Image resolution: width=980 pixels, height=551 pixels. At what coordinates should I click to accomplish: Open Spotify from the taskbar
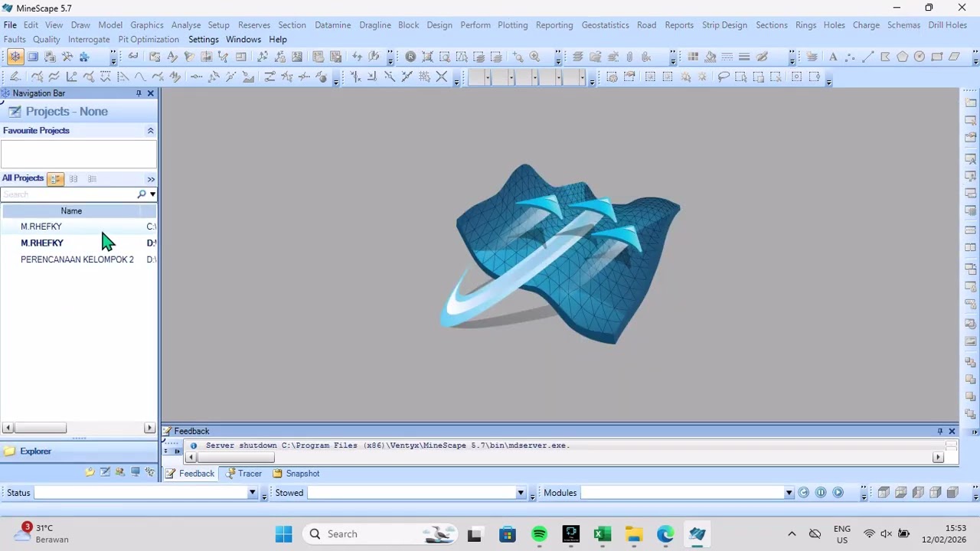coord(539,533)
